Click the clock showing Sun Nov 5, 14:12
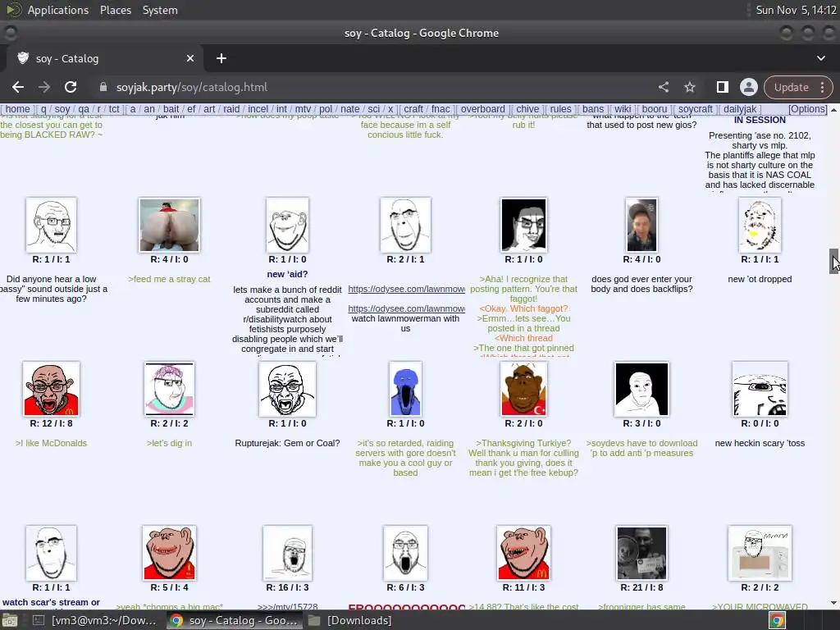Viewport: 840px width, 630px height. (x=796, y=10)
